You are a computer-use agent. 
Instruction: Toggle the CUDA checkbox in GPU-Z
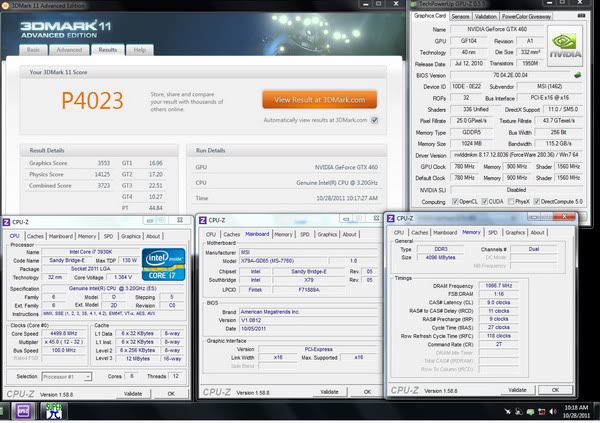[x=484, y=201]
